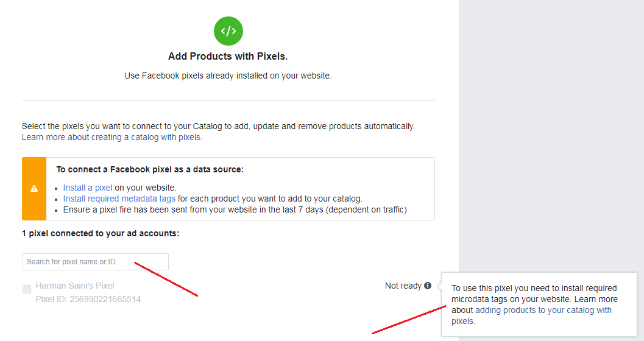Click the Select the pixels instruction sentence

(x=218, y=126)
